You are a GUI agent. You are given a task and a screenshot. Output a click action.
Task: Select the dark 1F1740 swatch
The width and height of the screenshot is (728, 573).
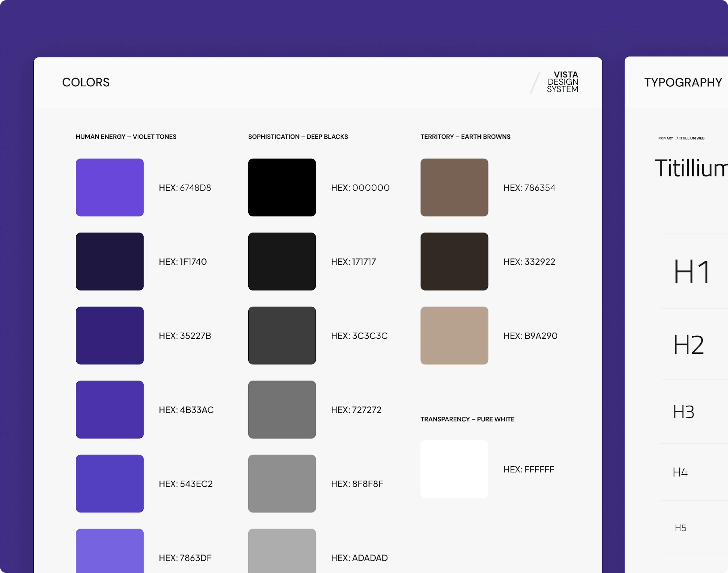[x=110, y=261]
